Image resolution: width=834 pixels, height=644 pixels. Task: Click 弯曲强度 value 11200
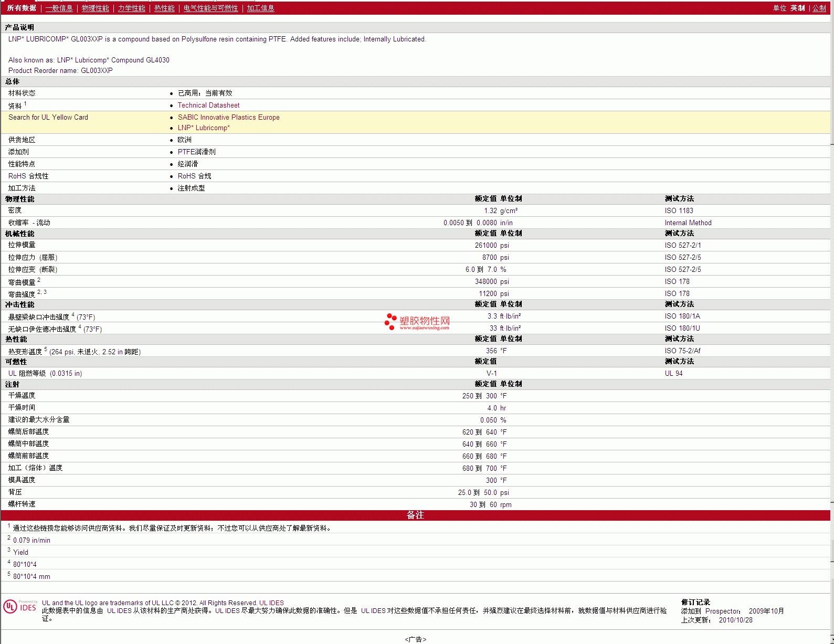(x=488, y=294)
